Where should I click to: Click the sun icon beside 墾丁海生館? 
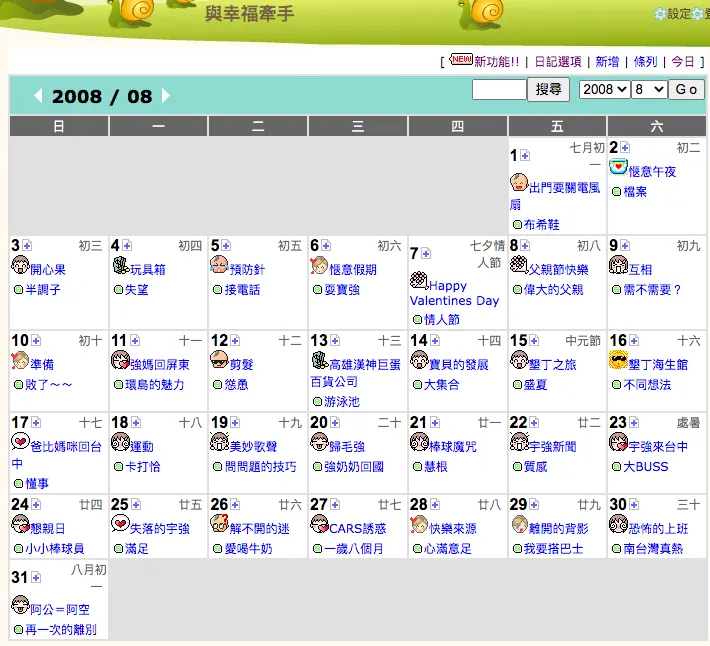click(618, 360)
